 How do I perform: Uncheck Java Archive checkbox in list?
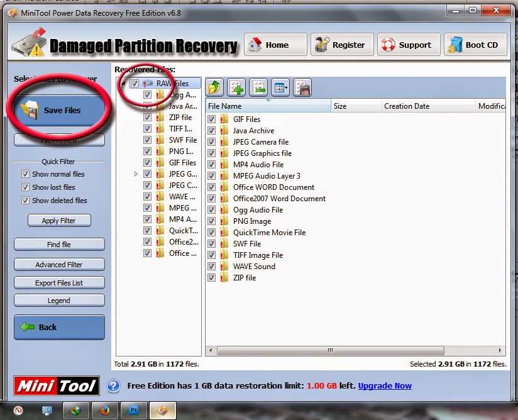pos(211,131)
